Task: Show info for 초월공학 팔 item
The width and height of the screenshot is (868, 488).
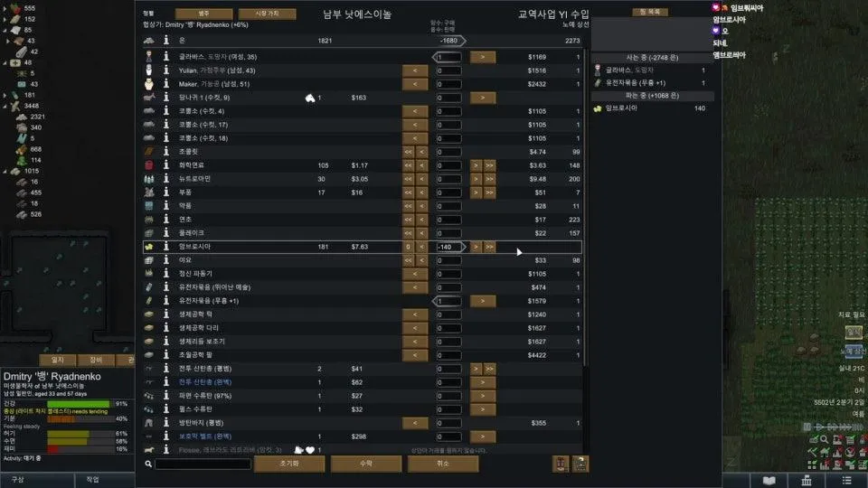Action: coord(166,354)
